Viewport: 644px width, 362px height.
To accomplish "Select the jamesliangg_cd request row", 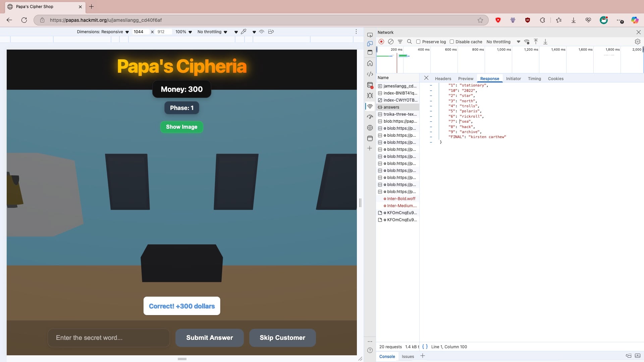I will pyautogui.click(x=398, y=86).
